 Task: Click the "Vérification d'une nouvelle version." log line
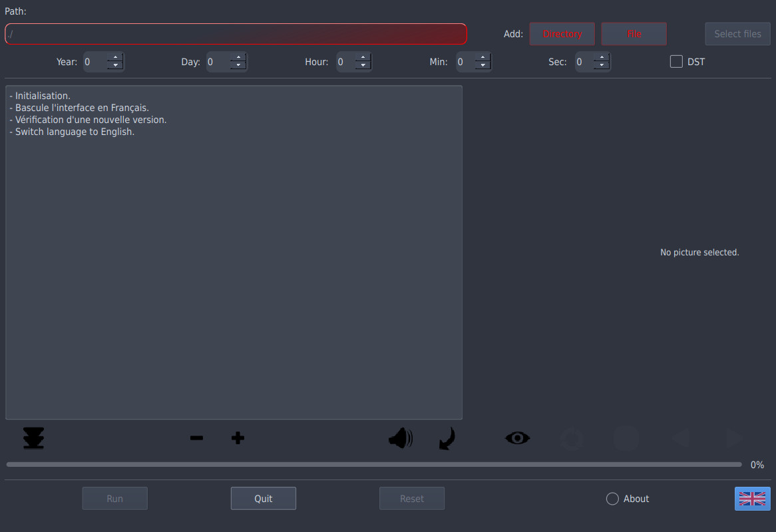click(91, 120)
